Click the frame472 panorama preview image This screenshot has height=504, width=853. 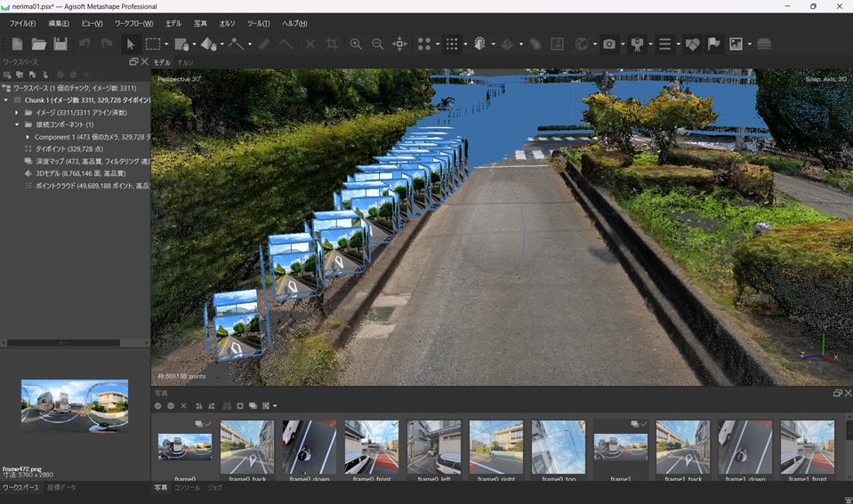coord(75,405)
